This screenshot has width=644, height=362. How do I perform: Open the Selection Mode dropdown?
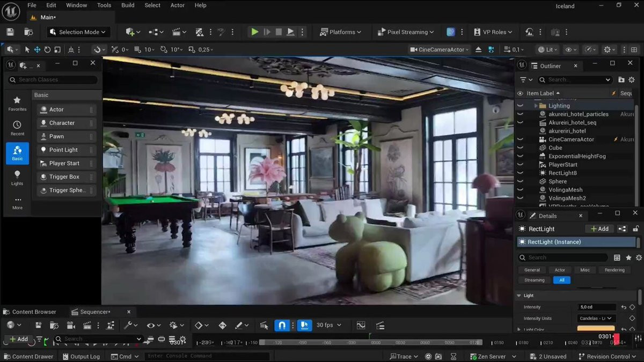click(79, 32)
